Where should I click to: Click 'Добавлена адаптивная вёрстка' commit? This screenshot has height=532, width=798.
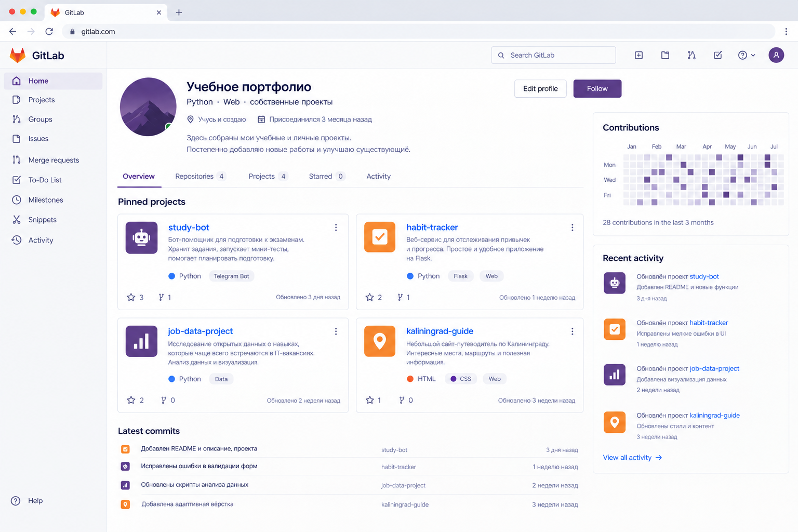tap(188, 504)
